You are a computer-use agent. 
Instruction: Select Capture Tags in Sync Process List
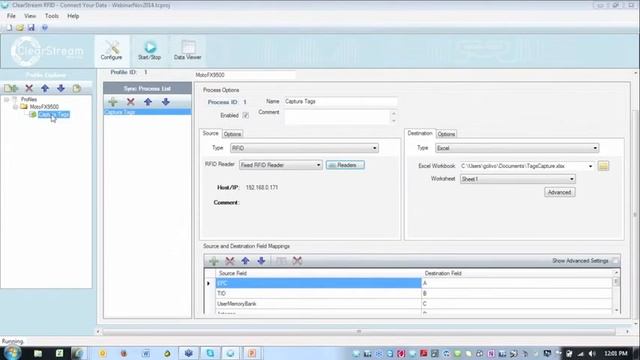(147, 112)
